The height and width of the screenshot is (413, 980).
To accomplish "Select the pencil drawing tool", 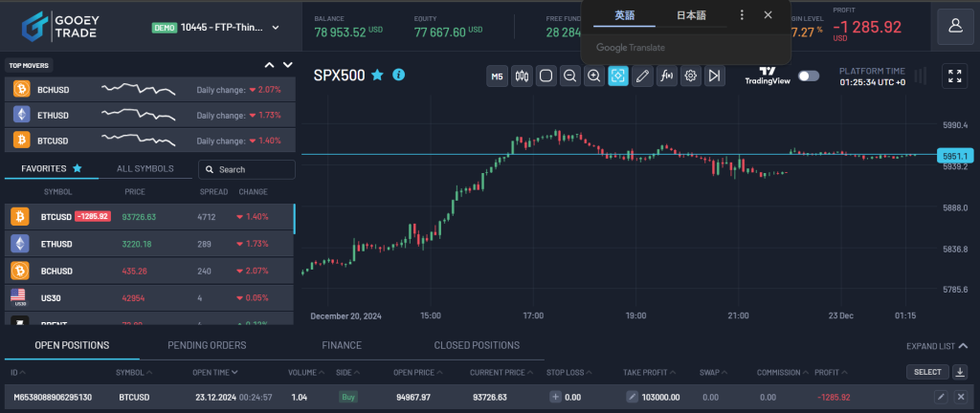I will (x=642, y=76).
